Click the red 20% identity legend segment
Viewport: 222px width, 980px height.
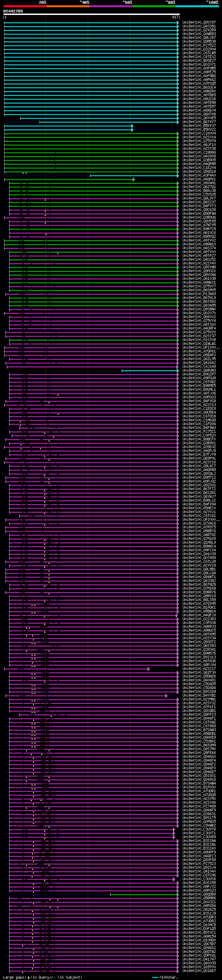25,7
